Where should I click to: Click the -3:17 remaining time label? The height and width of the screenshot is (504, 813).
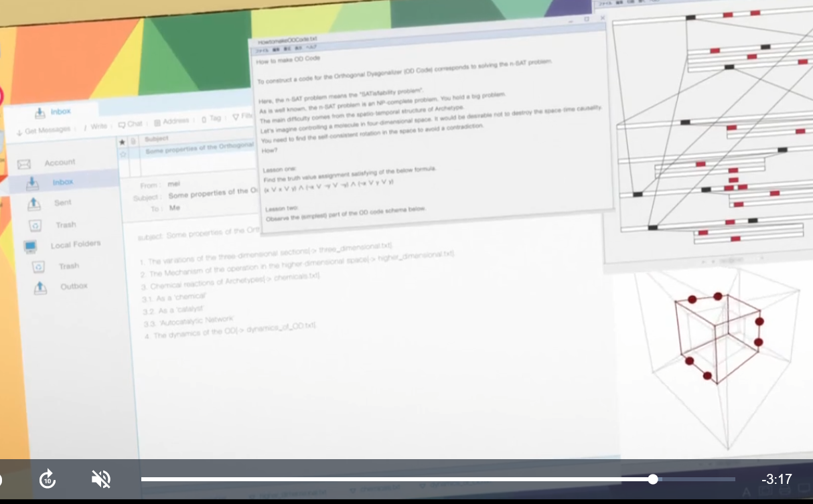point(777,479)
